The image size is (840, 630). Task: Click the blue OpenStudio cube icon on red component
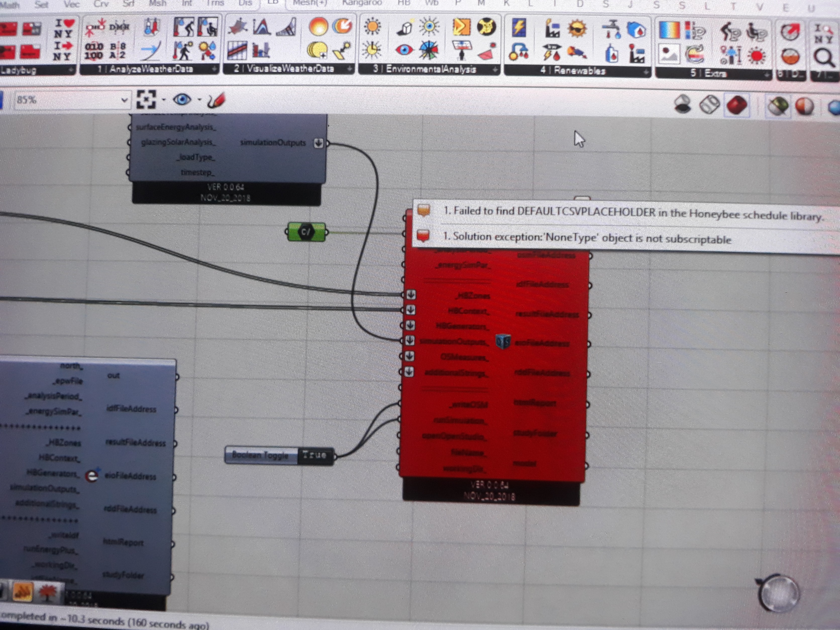[x=503, y=341]
